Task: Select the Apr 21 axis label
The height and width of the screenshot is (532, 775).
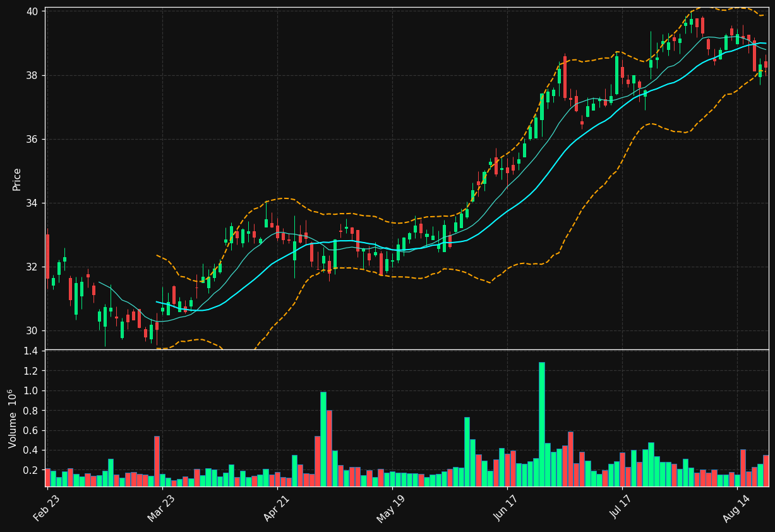Action: point(277,507)
